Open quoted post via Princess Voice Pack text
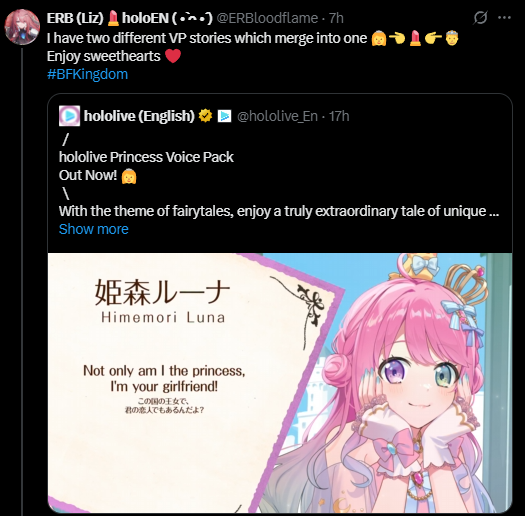This screenshot has height=516, width=525. (x=146, y=157)
